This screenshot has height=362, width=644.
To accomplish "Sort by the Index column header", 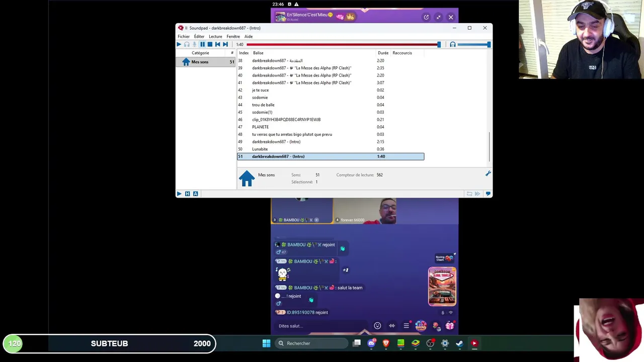I will point(244,53).
